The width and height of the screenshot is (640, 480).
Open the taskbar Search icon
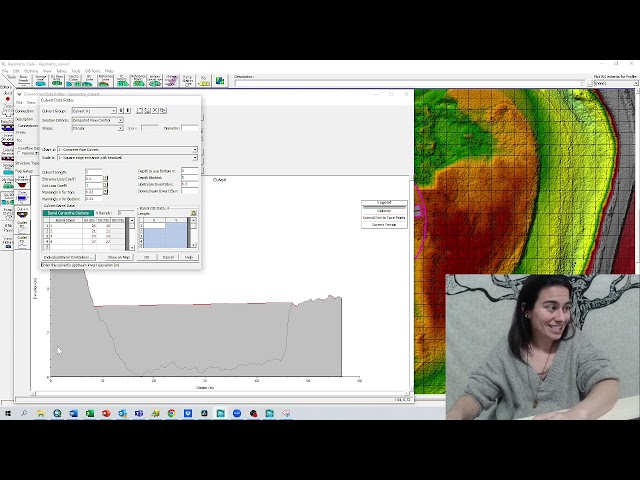24,413
